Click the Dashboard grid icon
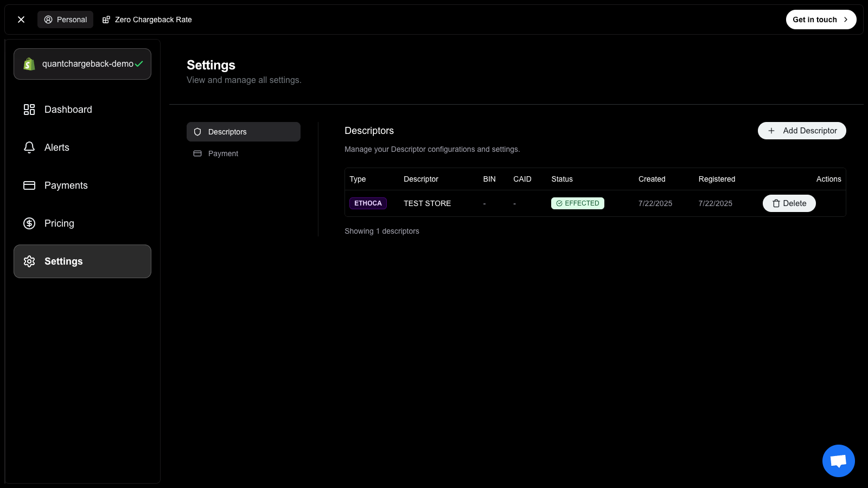The width and height of the screenshot is (868, 488). tap(29, 110)
